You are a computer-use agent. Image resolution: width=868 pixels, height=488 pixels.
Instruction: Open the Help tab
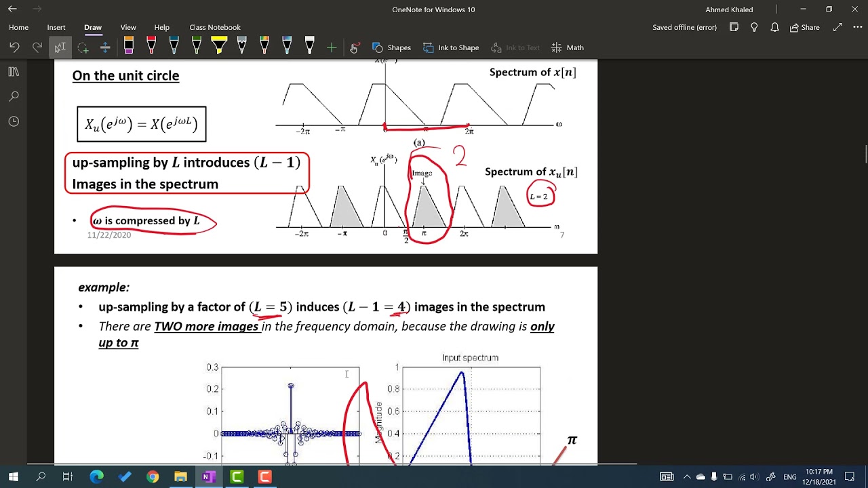pos(163,27)
